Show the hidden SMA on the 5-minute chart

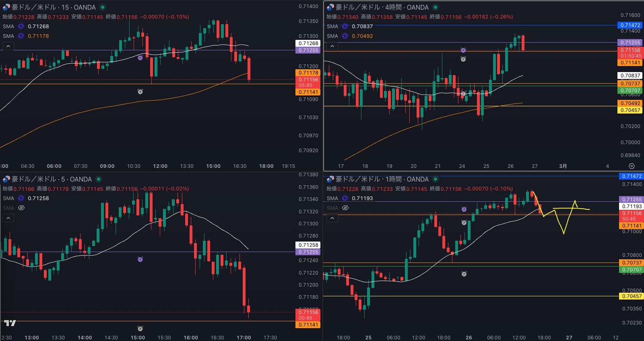[x=21, y=208]
